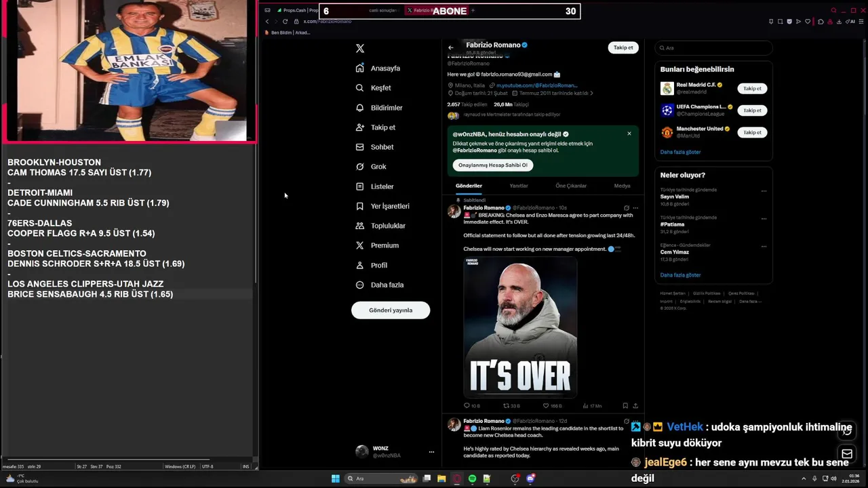868x488 pixels.
Task: Expand profile details chevron
Action: pyautogui.click(x=591, y=94)
